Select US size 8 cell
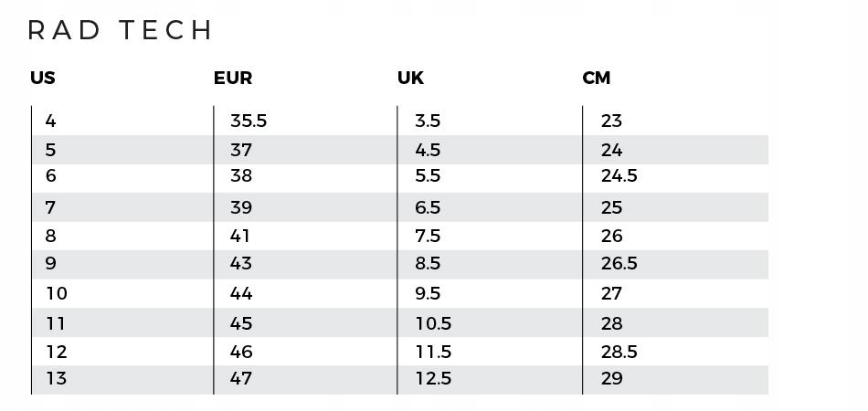Screen dimensions: 868x411 pos(50,236)
